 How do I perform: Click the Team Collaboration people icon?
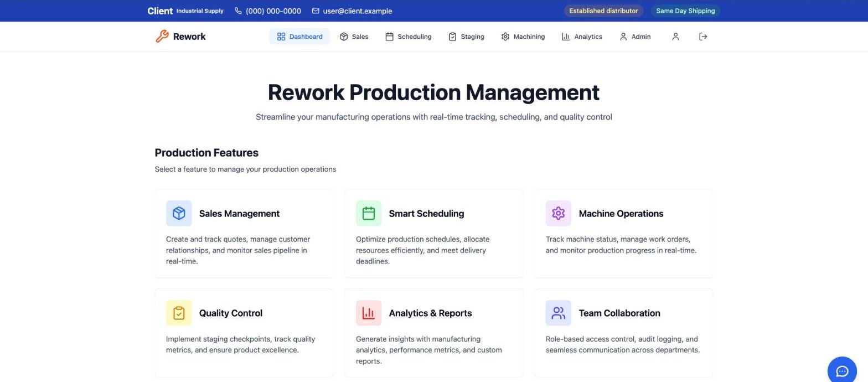tap(558, 313)
